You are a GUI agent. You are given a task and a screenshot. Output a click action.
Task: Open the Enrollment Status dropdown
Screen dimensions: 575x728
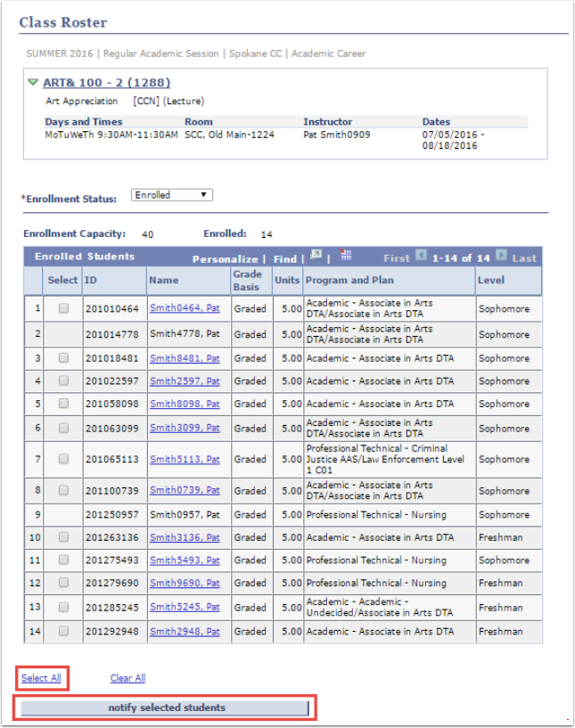[x=172, y=195]
